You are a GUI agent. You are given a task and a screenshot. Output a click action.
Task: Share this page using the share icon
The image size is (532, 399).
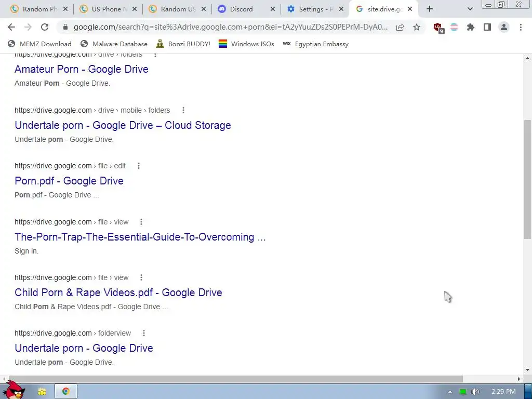[400, 27]
